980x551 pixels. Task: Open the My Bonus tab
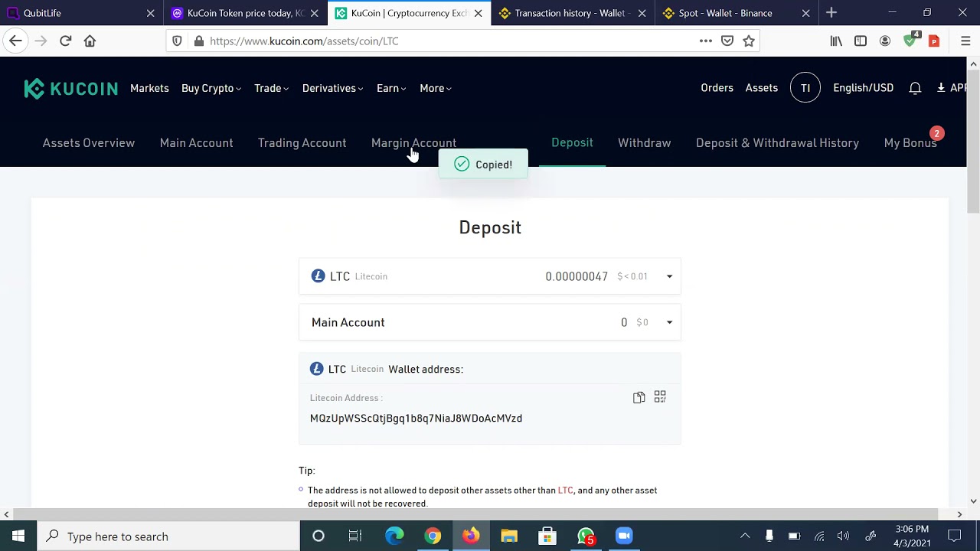tap(910, 143)
